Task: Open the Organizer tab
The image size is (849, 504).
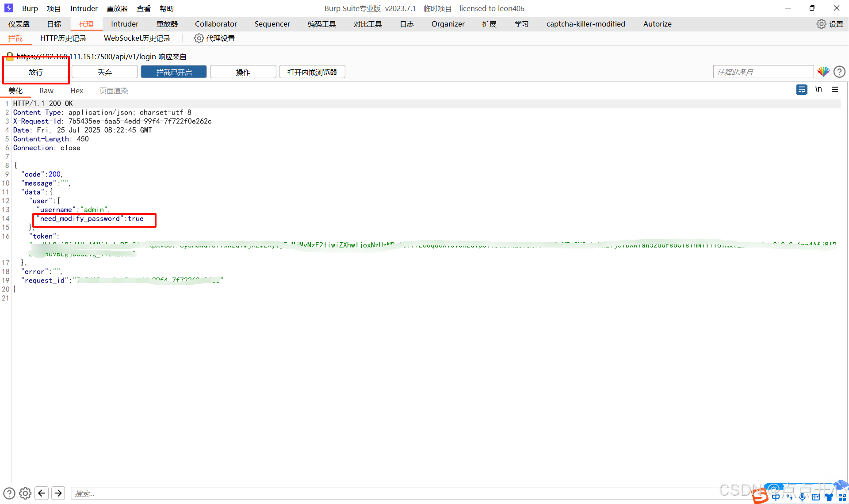Action: [448, 24]
